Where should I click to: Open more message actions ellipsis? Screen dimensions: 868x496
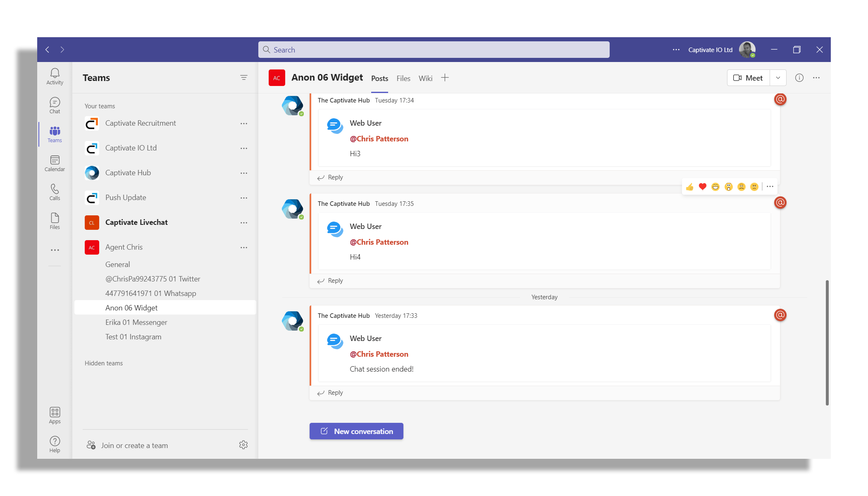tap(770, 187)
